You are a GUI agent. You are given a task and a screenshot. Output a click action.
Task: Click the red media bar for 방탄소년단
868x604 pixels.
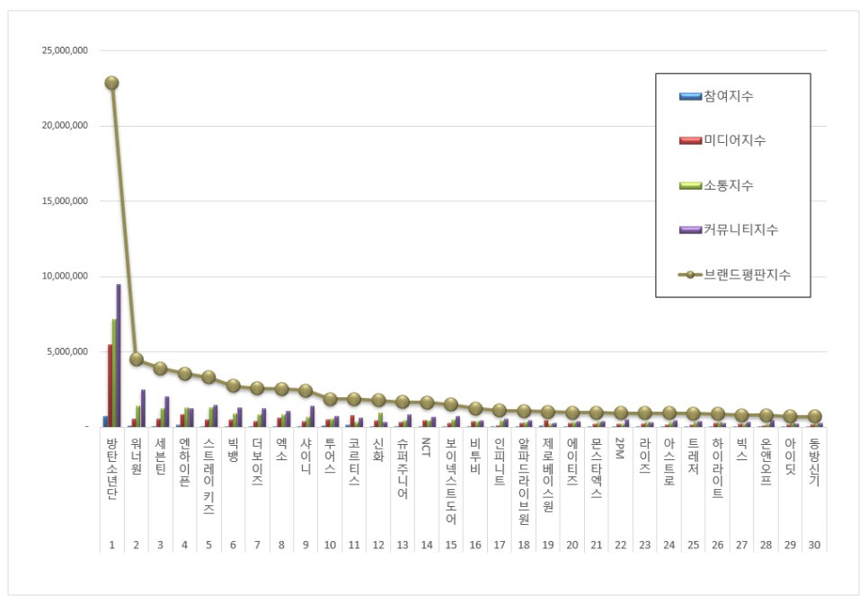pyautogui.click(x=110, y=385)
